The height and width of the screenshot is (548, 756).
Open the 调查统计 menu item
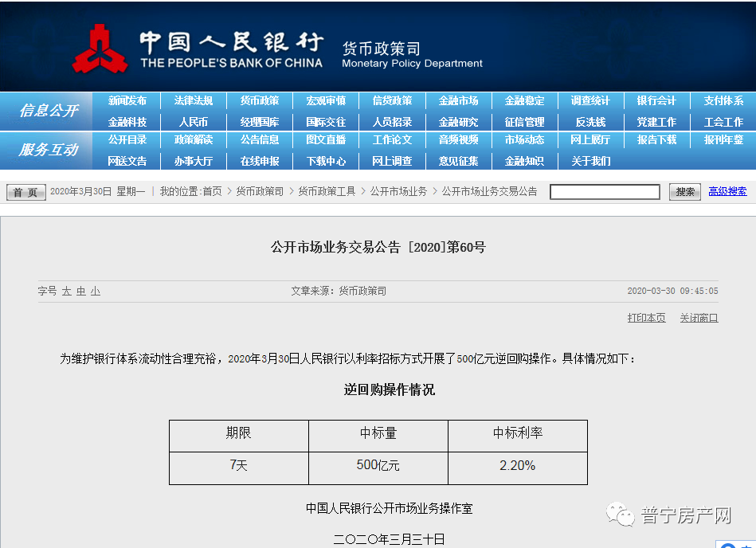pyautogui.click(x=590, y=100)
